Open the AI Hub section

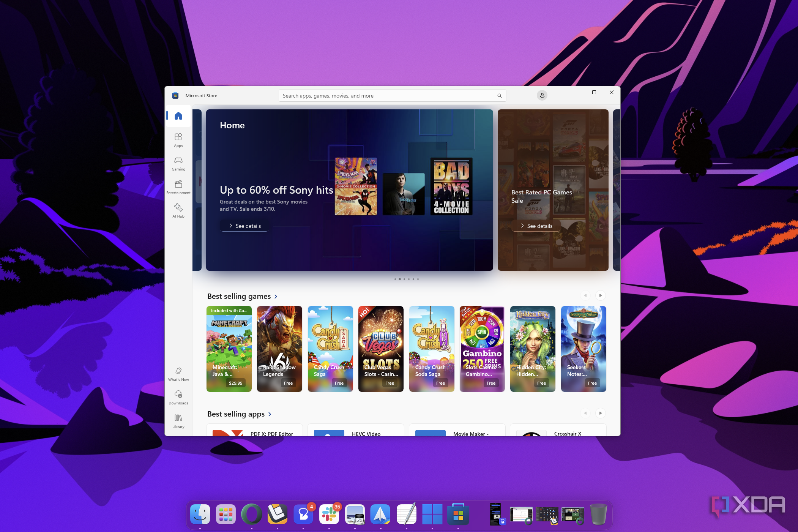coord(178,211)
